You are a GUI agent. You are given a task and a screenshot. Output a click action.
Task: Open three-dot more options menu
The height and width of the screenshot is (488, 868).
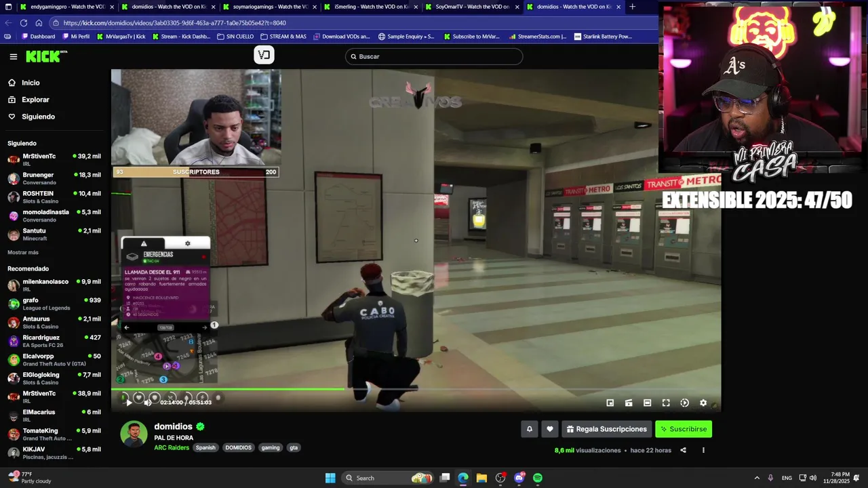pyautogui.click(x=703, y=450)
